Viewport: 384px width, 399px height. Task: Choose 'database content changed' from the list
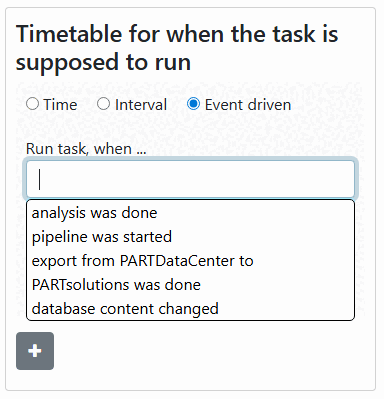pos(190,309)
